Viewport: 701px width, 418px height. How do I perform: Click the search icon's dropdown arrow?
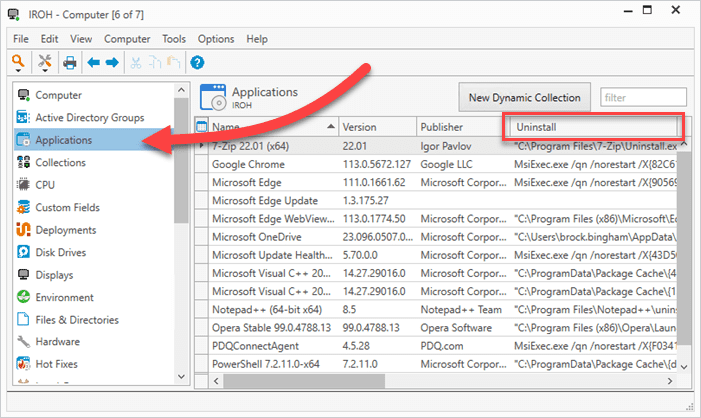[x=18, y=71]
